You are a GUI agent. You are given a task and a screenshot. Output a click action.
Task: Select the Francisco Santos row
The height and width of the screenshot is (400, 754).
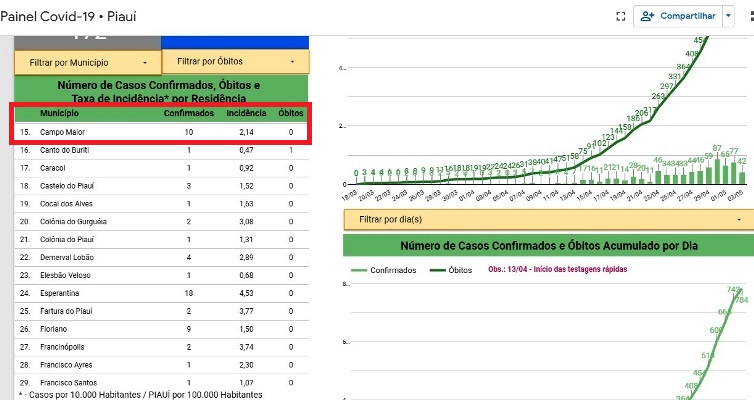click(x=162, y=383)
